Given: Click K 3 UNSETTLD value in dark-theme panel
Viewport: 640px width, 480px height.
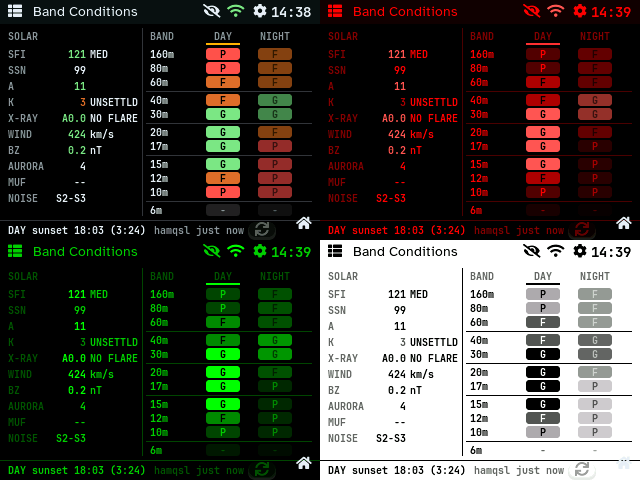Looking at the screenshot, I should 109,102.
